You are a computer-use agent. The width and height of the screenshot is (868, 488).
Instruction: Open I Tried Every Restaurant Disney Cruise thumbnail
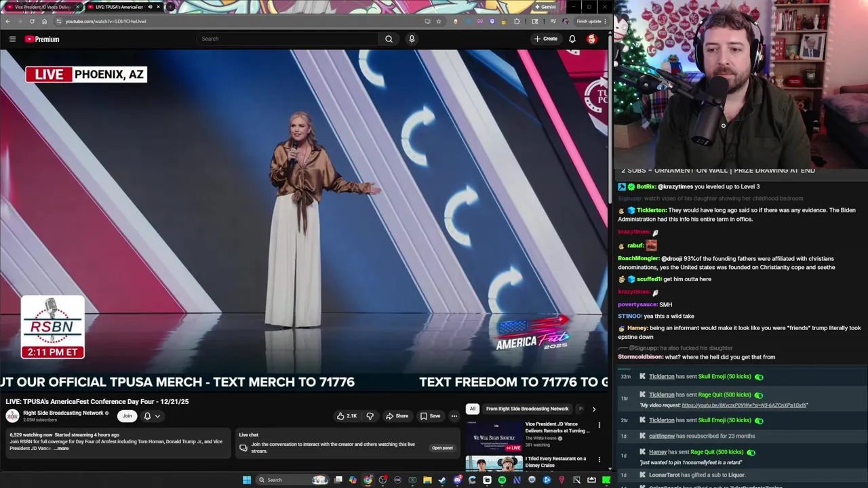(494, 464)
